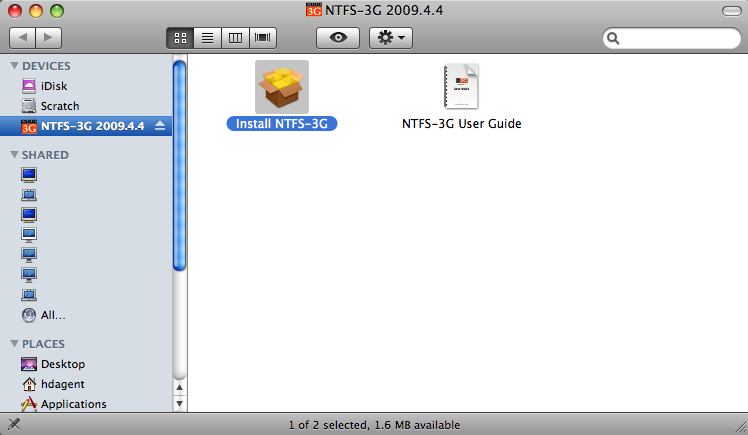Viewport: 748px width, 435px height.
Task: Select the Scratch drive in sidebar
Action: [86, 106]
